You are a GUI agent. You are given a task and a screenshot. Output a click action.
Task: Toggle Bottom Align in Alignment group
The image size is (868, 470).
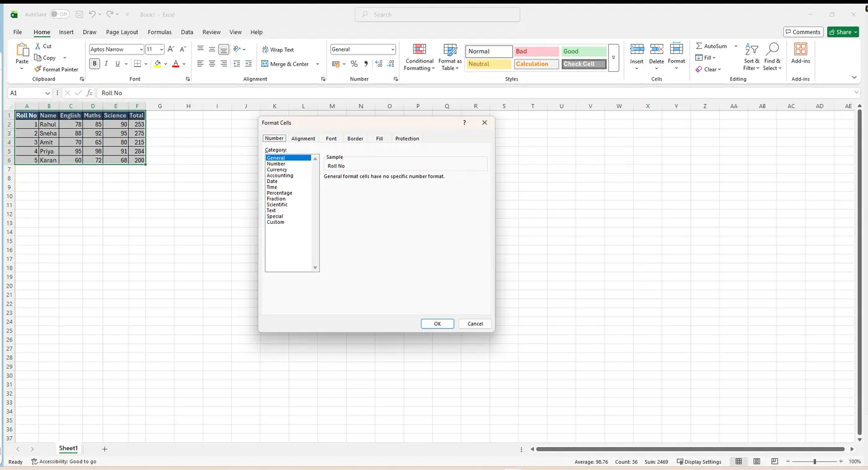(x=224, y=49)
